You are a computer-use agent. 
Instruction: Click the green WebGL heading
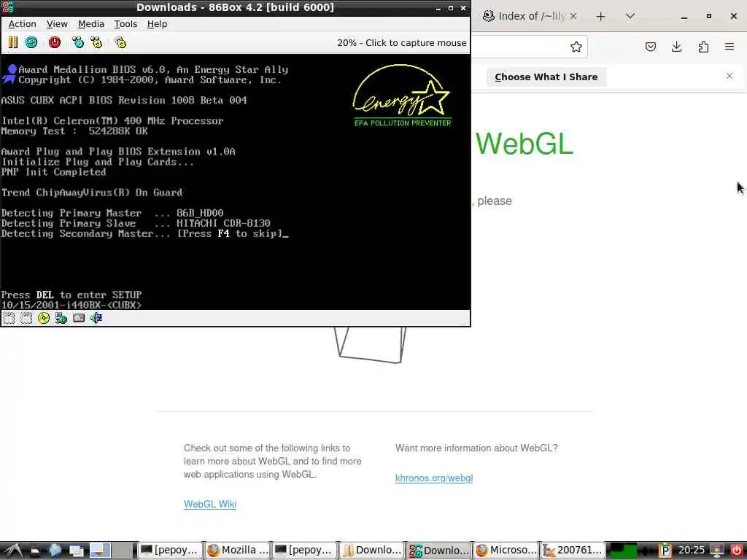point(524,144)
